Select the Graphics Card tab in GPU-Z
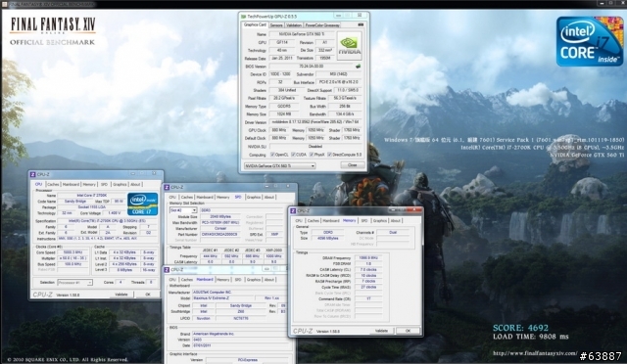This screenshot has height=364, width=627. 255,24
